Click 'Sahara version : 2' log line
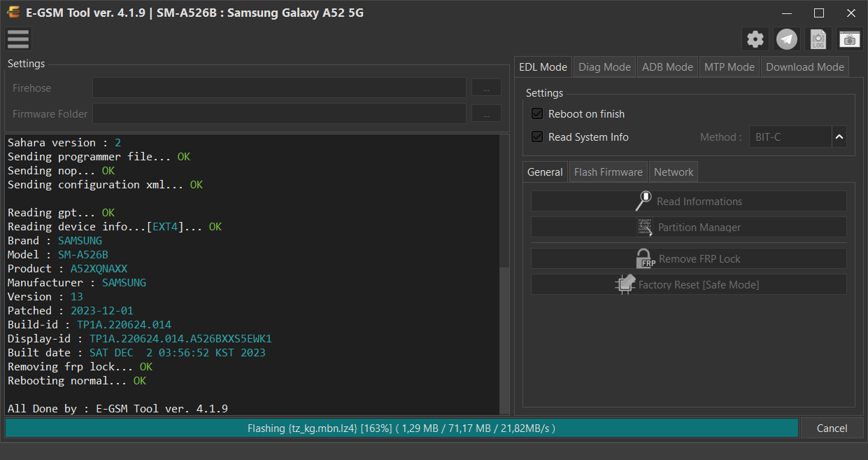 (64, 143)
